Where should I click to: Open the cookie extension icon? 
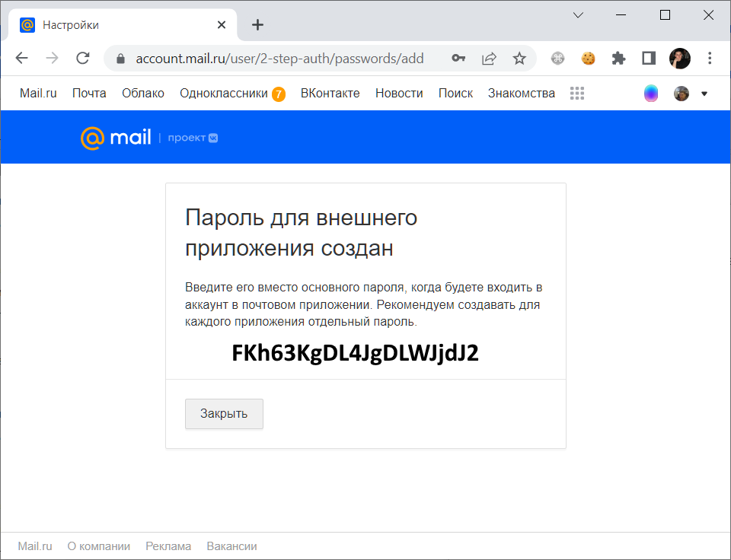pyautogui.click(x=588, y=58)
